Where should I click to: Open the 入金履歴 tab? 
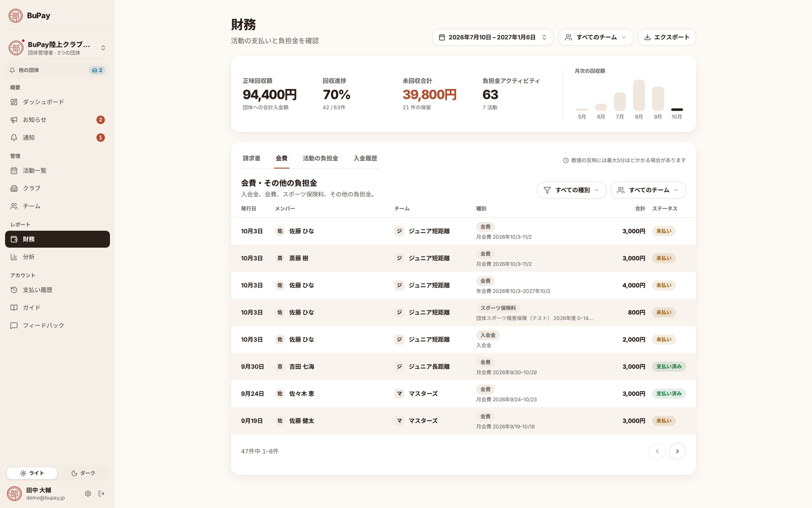[x=365, y=158]
